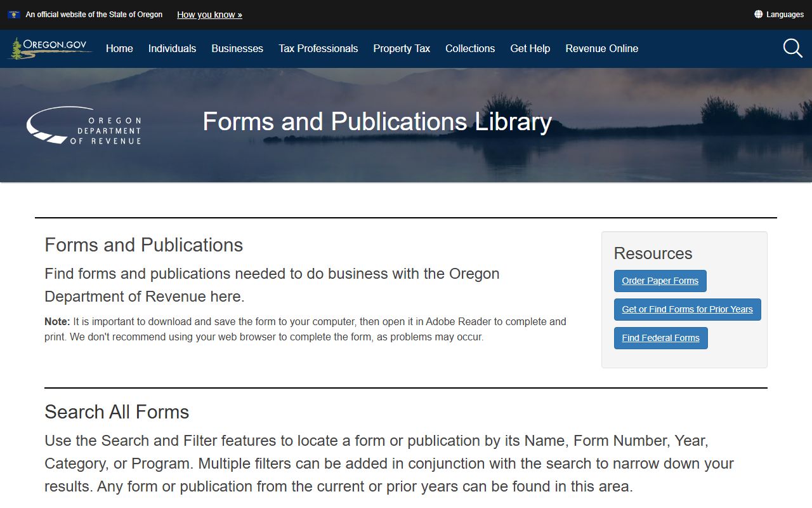812x508 pixels.
Task: Open the Get Help menu
Action: click(530, 48)
